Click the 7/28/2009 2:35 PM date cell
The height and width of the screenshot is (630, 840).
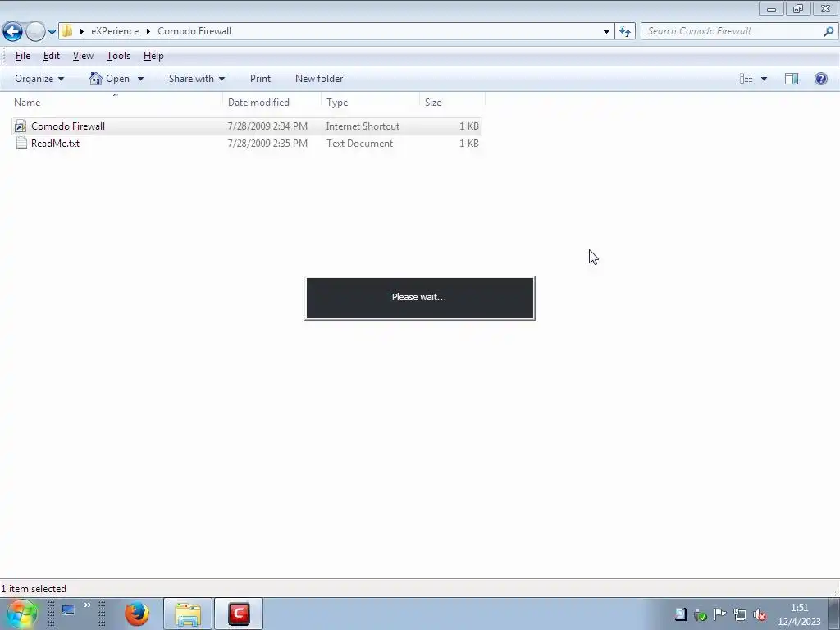point(267,144)
